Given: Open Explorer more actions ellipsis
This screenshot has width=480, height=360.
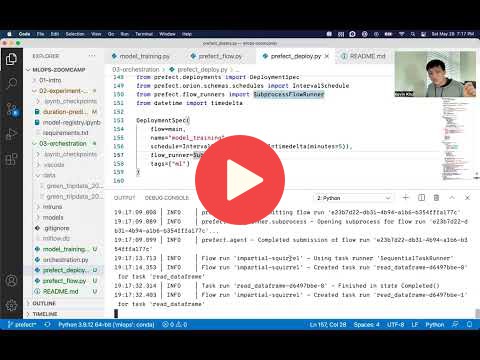Looking at the screenshot, I should pos(92,56).
